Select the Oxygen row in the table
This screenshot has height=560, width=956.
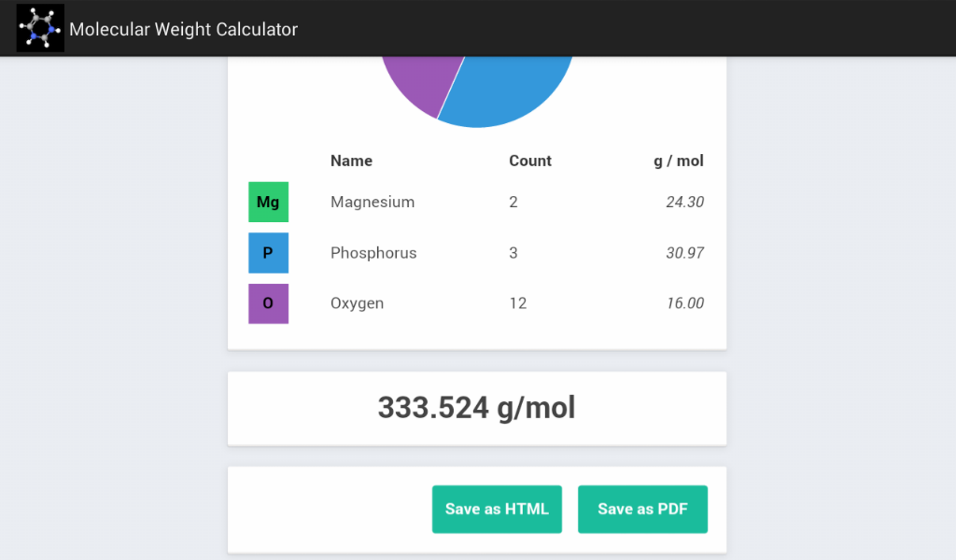coord(357,303)
